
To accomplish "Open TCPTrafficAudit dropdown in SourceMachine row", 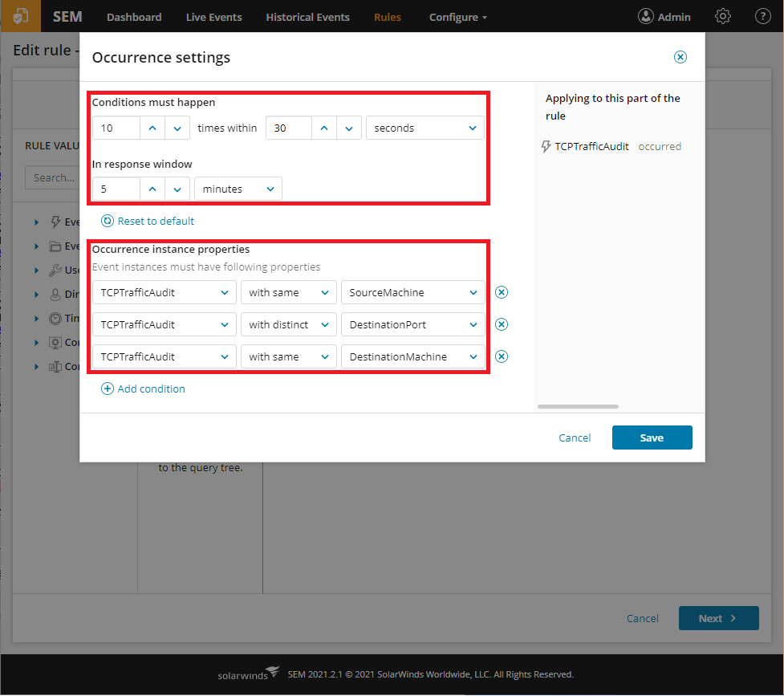I will [x=164, y=293].
